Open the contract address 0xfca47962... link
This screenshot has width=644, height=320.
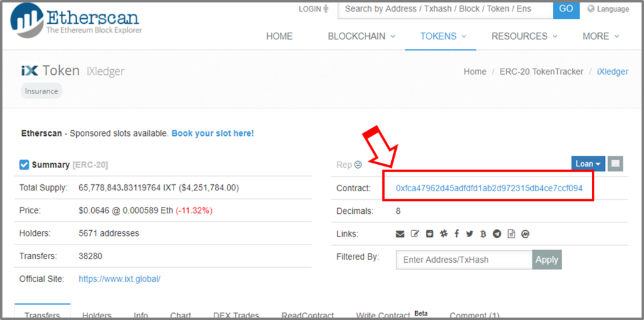point(489,188)
